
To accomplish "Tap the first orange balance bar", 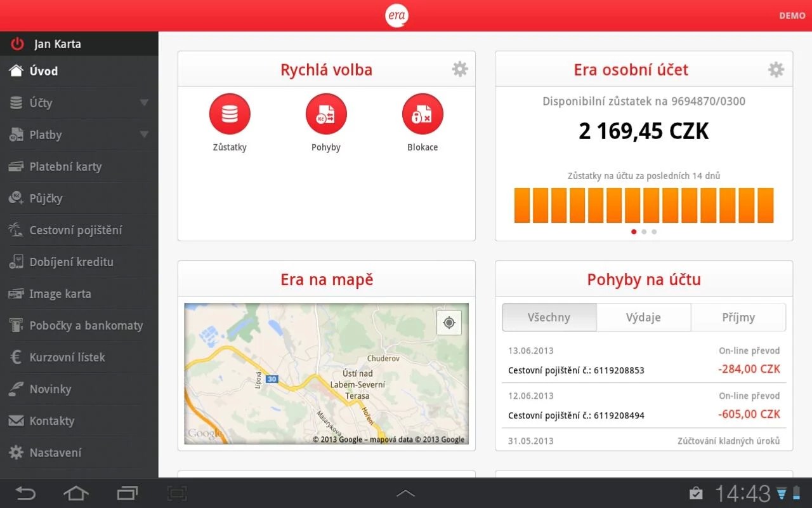I will coord(522,205).
